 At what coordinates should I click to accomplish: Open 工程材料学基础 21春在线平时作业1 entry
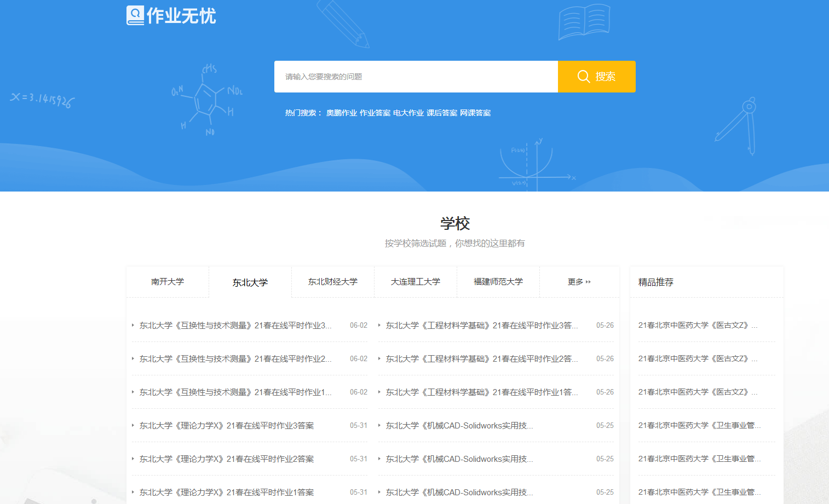click(x=482, y=392)
